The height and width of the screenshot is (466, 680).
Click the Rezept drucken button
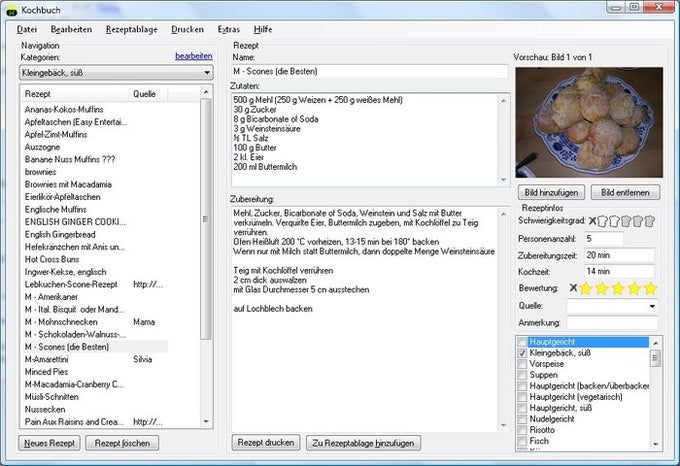coord(265,443)
